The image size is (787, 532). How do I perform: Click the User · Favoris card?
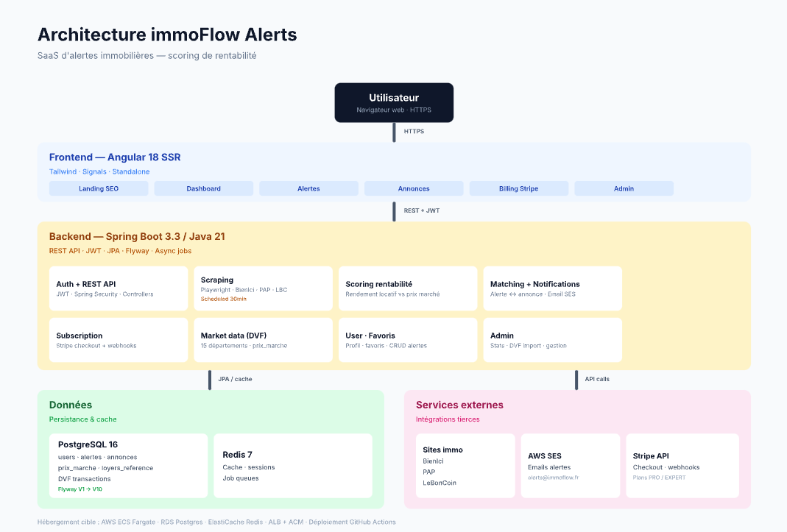coord(408,340)
